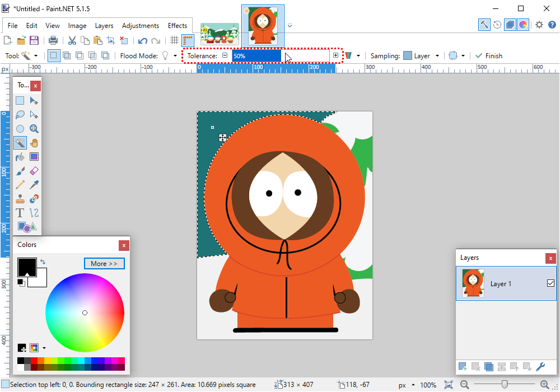
Task: Switch to the South Park group image thumbnail
Action: tap(220, 34)
